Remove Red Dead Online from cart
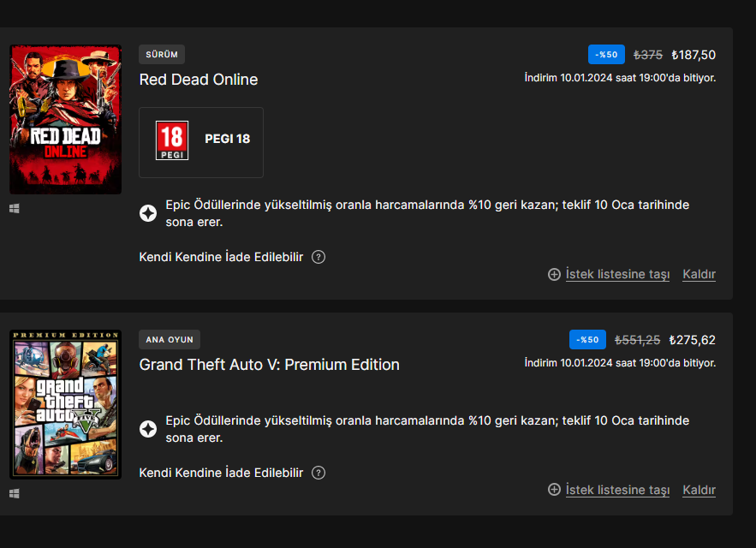This screenshot has height=548, width=756. point(699,275)
